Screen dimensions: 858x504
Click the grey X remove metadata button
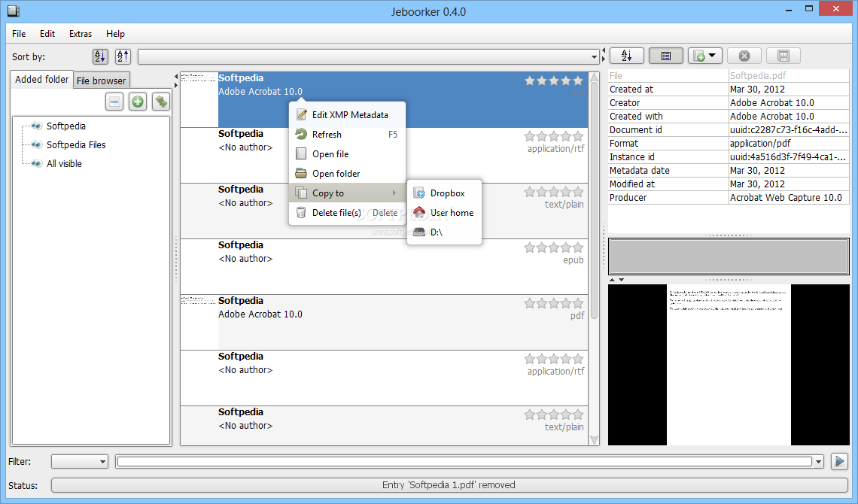tap(744, 56)
